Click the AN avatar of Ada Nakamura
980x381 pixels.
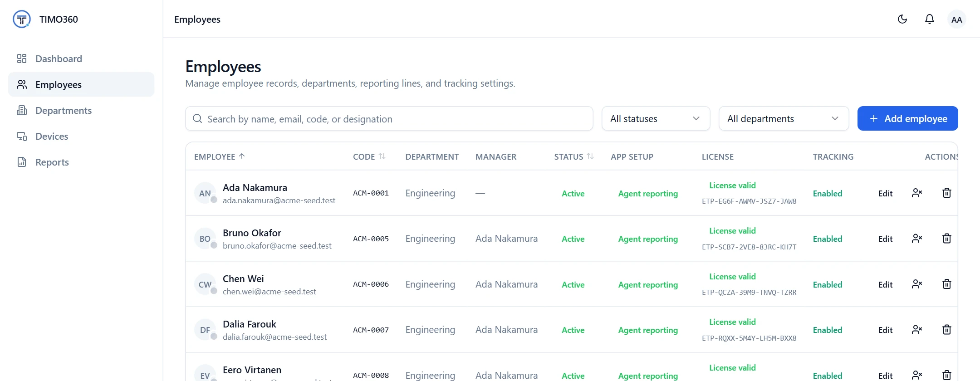coord(205,193)
